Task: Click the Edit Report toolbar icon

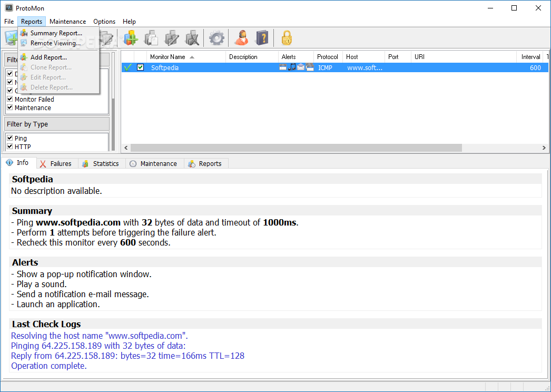Action: click(172, 37)
